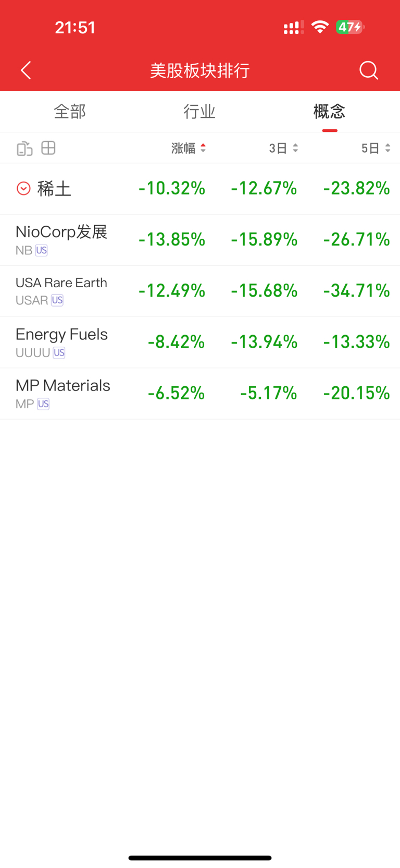400x868 pixels.
Task: Tap the home indicator bar
Action: coord(200,858)
